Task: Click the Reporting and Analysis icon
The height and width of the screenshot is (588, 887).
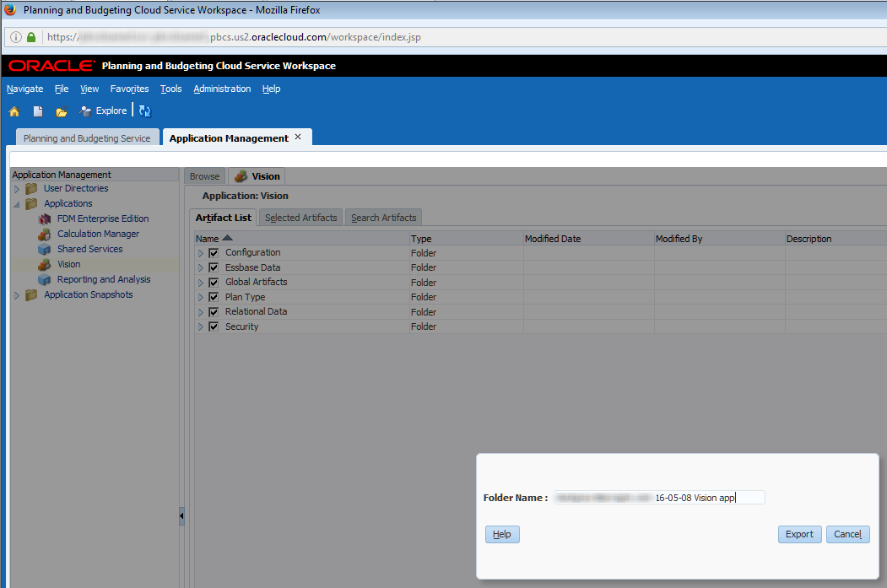Action: click(x=45, y=279)
